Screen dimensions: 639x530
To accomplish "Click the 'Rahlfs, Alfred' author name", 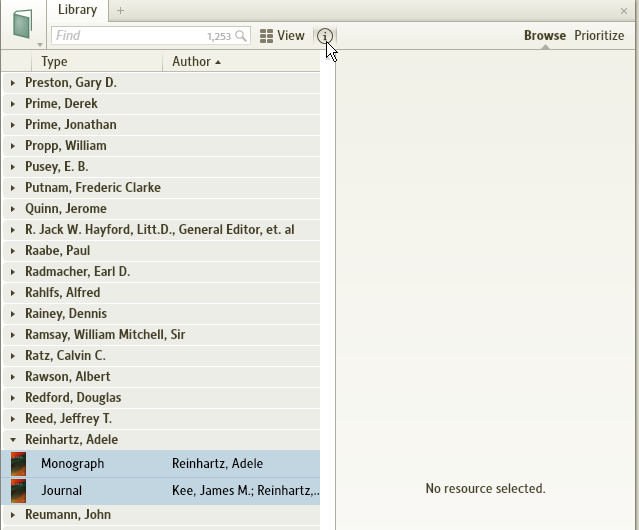I will coord(63,292).
